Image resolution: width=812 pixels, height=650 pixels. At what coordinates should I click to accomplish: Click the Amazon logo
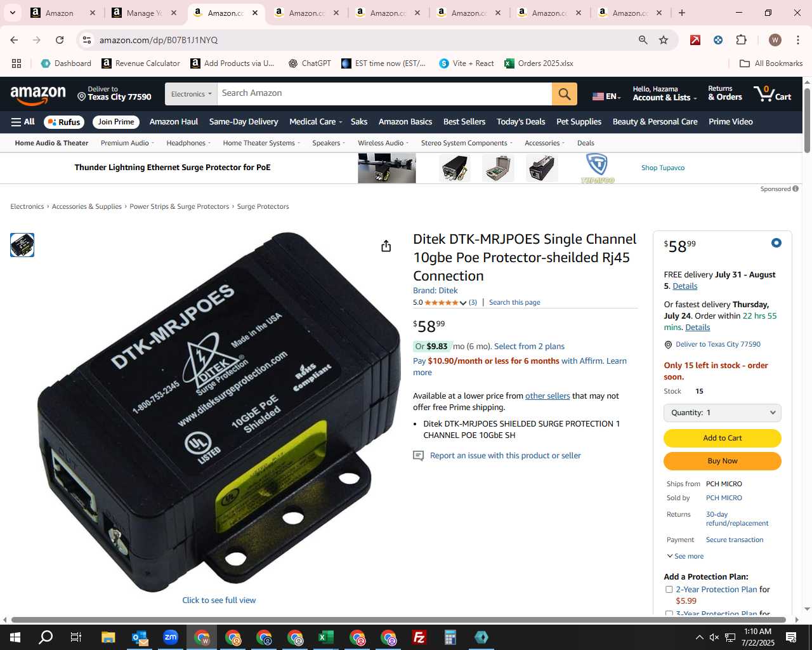tap(38, 95)
